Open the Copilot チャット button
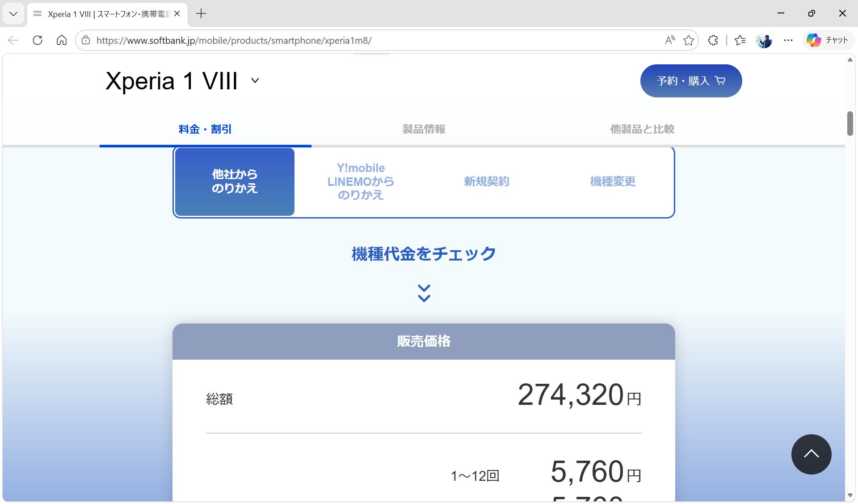858x504 pixels. click(828, 40)
